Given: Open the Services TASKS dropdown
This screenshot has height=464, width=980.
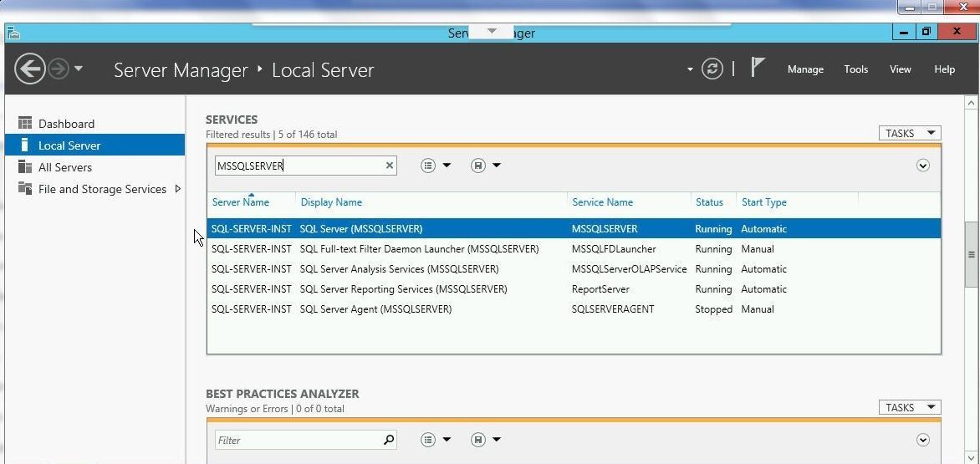Looking at the screenshot, I should tap(909, 134).
